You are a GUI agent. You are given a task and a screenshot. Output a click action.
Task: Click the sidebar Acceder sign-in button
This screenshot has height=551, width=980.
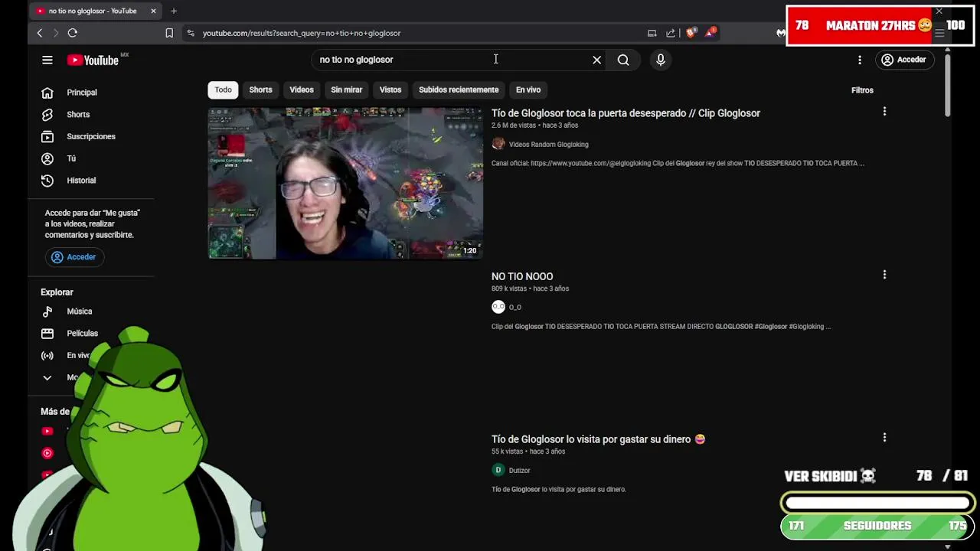point(74,257)
